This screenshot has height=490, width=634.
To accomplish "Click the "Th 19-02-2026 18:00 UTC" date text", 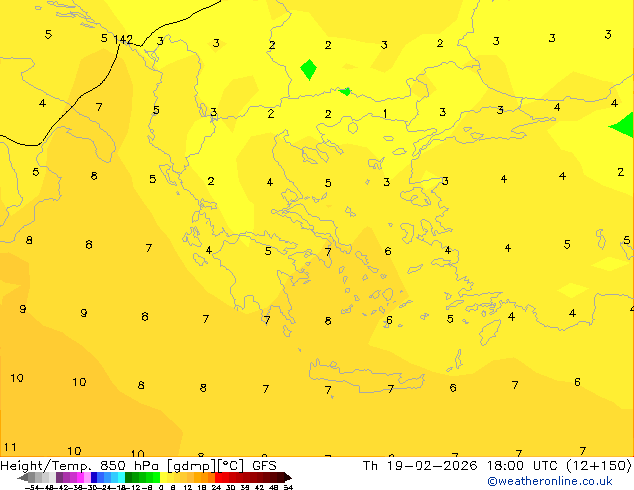I will [x=459, y=465].
